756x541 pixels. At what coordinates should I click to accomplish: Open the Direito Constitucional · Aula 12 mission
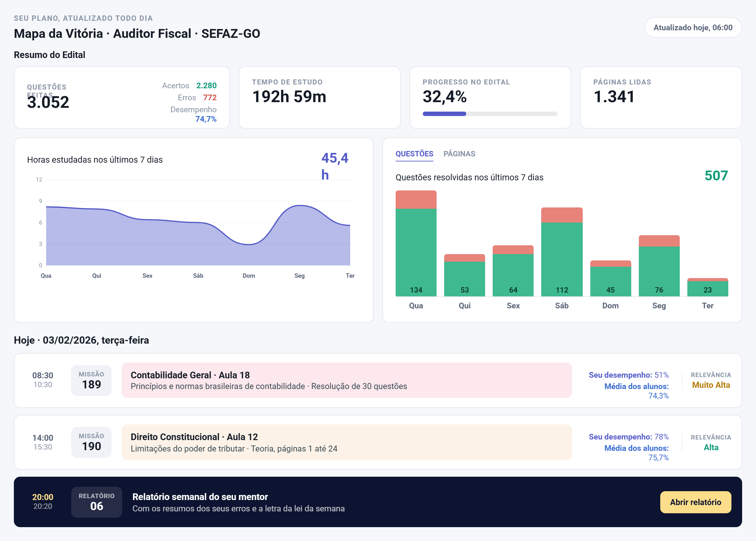[x=346, y=442]
